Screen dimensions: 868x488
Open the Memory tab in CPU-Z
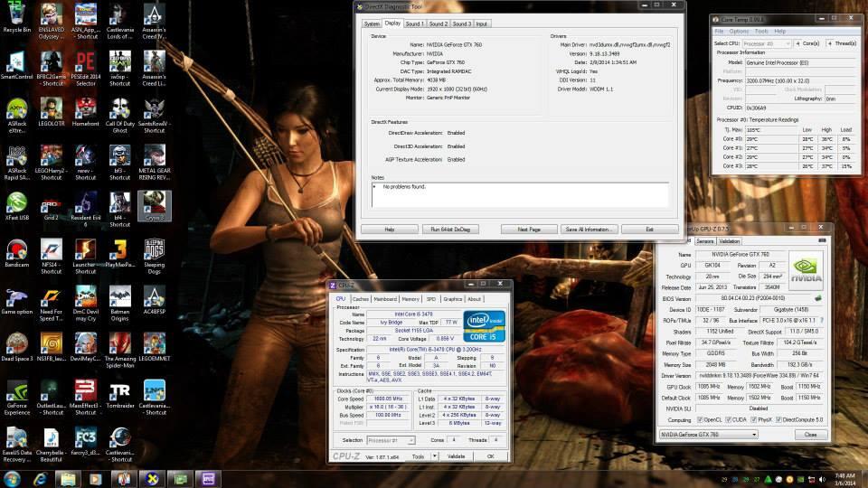[x=410, y=299]
